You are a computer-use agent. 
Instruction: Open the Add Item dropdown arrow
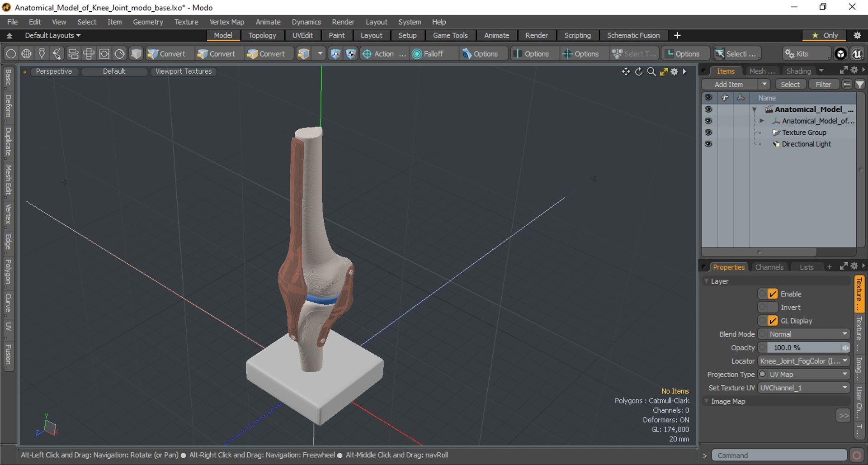pos(764,85)
